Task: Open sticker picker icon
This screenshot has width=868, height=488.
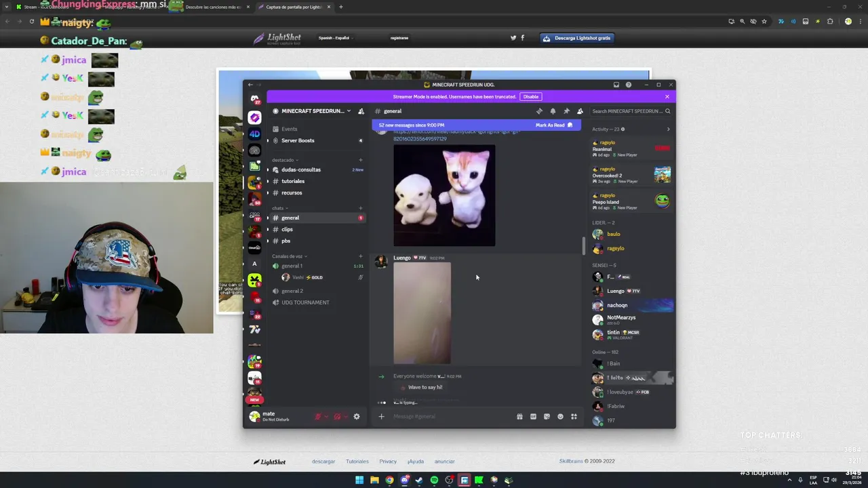Action: tap(547, 417)
